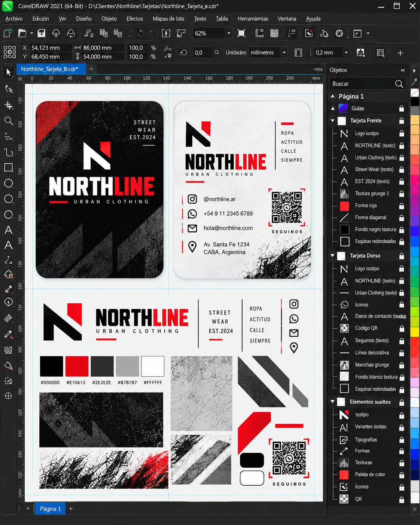
Task: Open the Archivo menu
Action: [x=14, y=19]
